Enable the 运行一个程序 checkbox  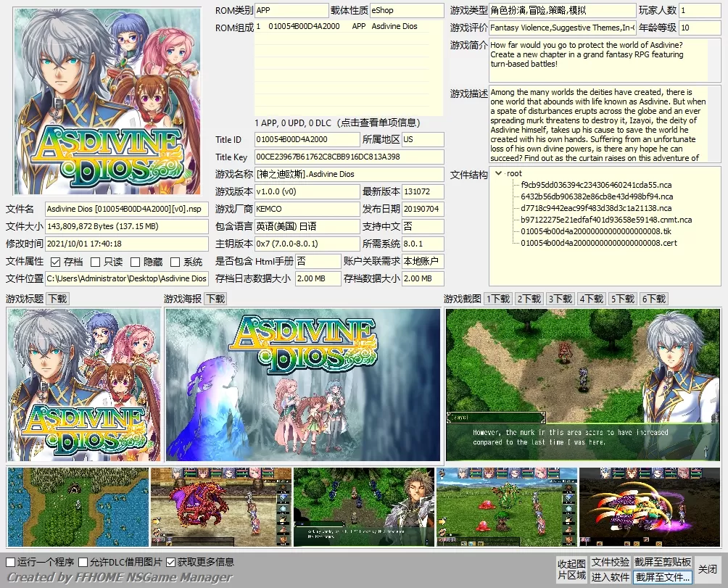pos(10,562)
